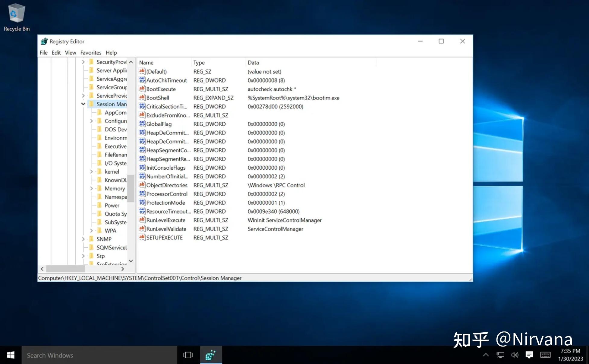Click the Registry Editor taskbar icon
Screen dimensions: 589x364
coord(211,355)
